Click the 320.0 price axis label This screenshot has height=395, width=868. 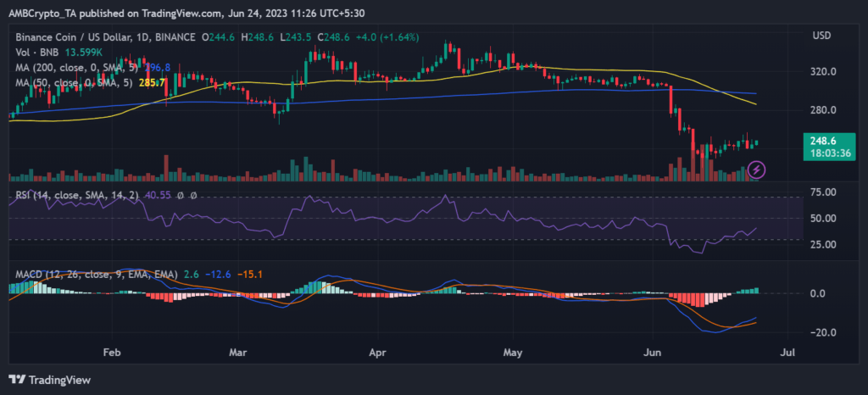pyautogui.click(x=823, y=72)
